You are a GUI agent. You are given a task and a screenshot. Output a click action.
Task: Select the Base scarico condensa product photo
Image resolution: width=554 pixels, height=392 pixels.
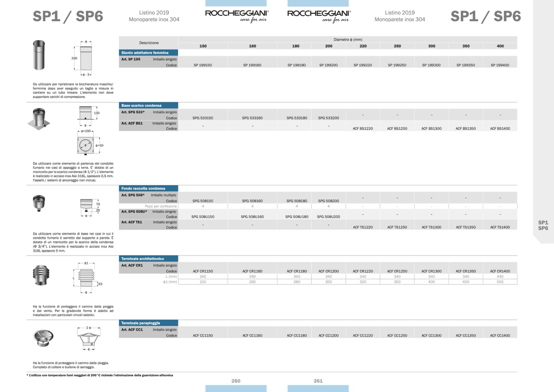[x=39, y=119]
